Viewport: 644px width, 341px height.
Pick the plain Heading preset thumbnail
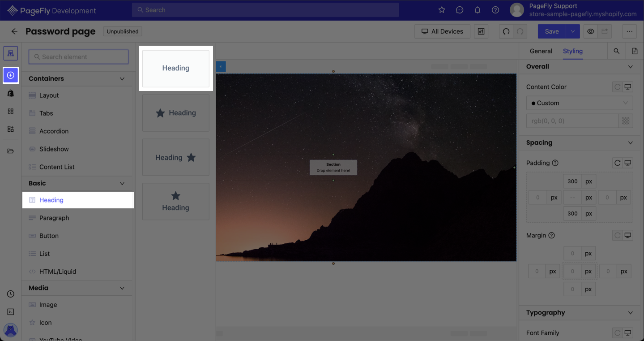(176, 69)
